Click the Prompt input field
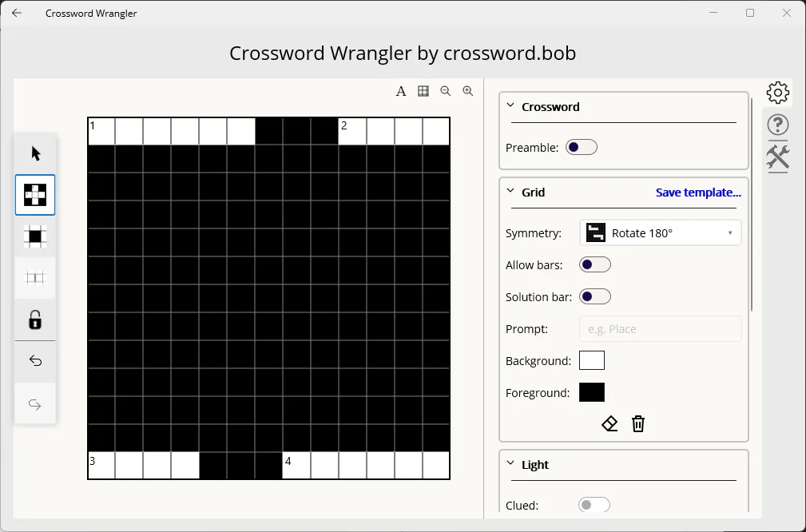This screenshot has height=532, width=806. click(x=660, y=329)
